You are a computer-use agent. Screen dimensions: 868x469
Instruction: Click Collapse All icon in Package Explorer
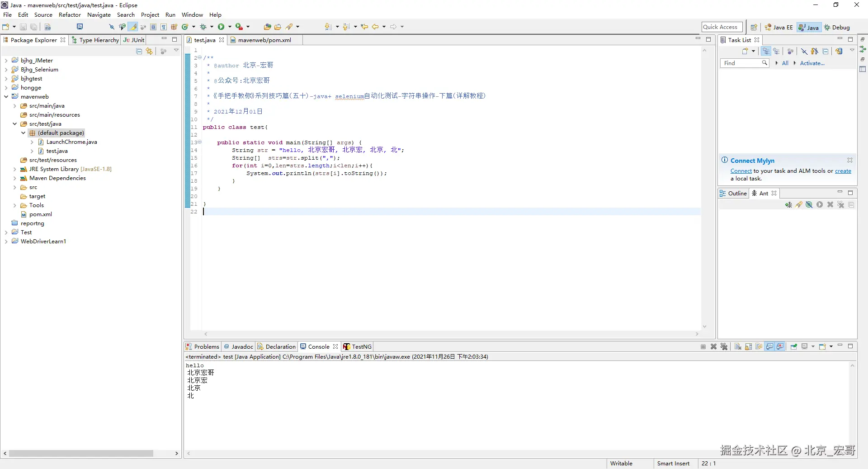pyautogui.click(x=139, y=52)
